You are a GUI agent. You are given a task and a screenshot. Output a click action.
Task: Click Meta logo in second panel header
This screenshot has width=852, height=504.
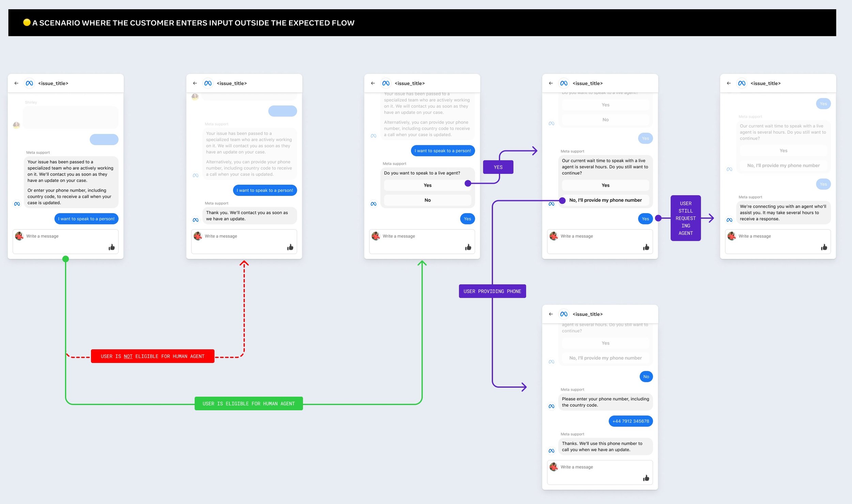208,83
